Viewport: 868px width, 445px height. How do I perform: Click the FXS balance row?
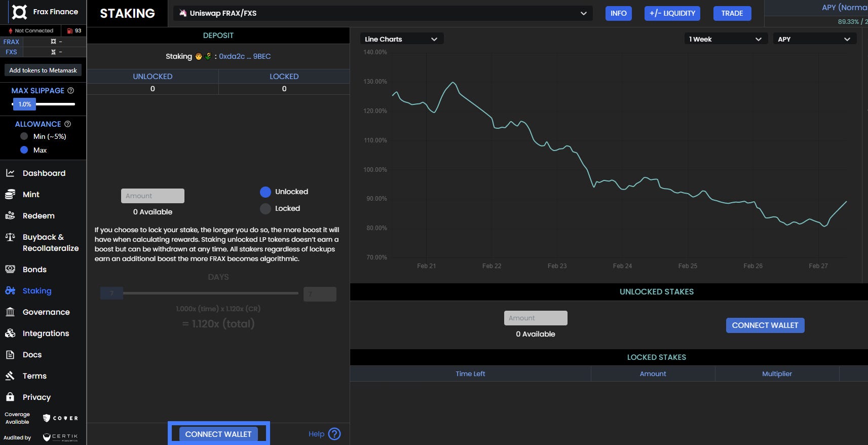click(x=43, y=52)
